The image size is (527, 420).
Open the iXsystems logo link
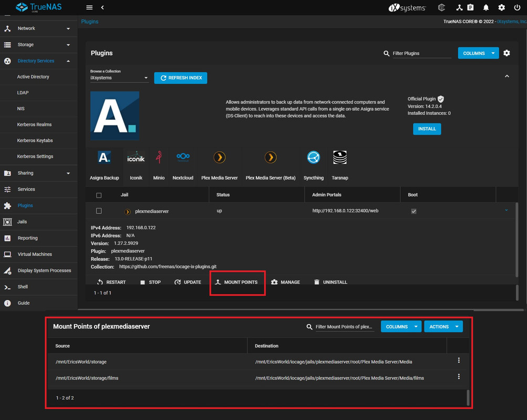[407, 8]
